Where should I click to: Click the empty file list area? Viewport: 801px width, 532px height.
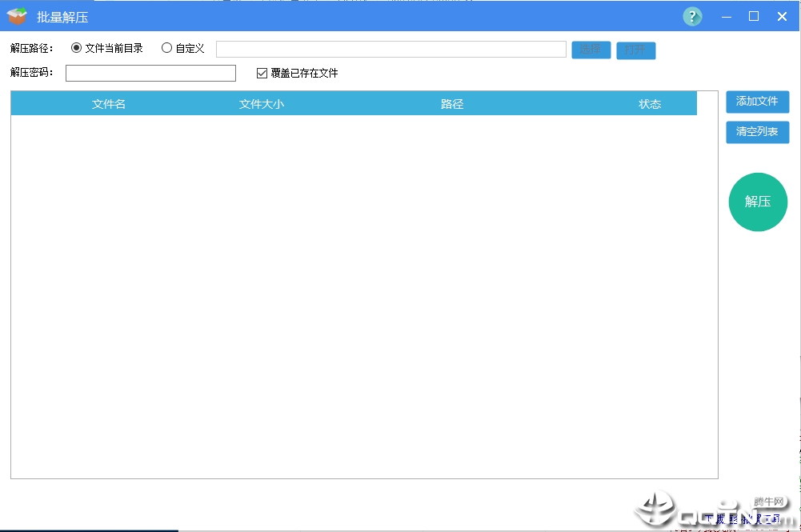pos(364,297)
